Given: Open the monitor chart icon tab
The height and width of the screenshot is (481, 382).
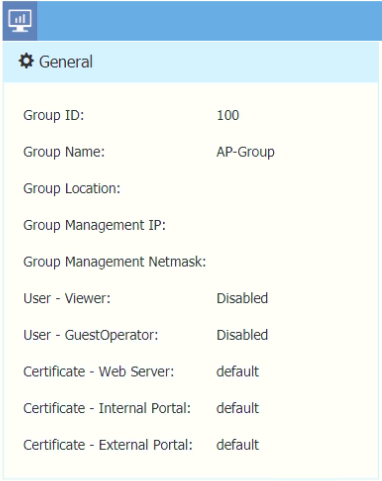Looking at the screenshot, I should click(20, 21).
